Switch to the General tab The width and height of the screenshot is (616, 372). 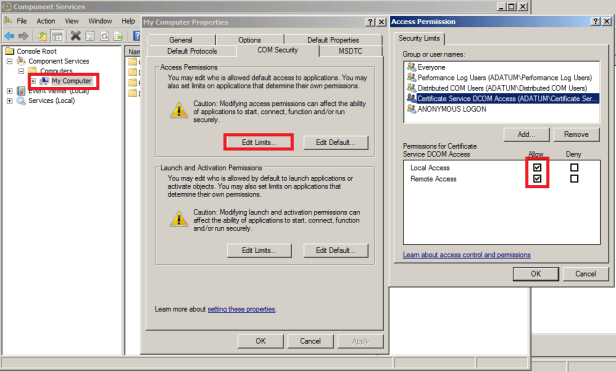[x=181, y=40]
